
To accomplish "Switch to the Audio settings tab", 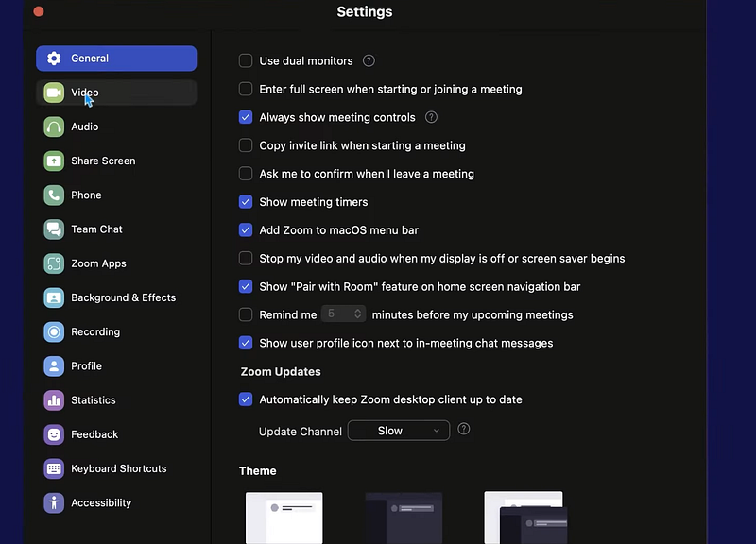I will tap(116, 127).
